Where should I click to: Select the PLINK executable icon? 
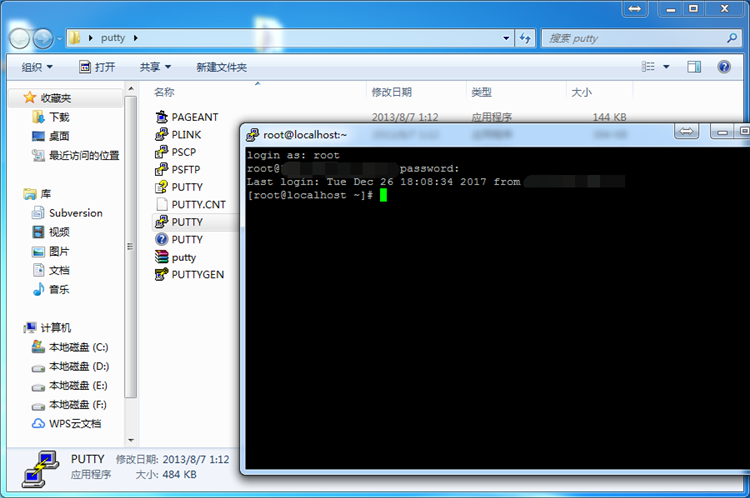(162, 135)
